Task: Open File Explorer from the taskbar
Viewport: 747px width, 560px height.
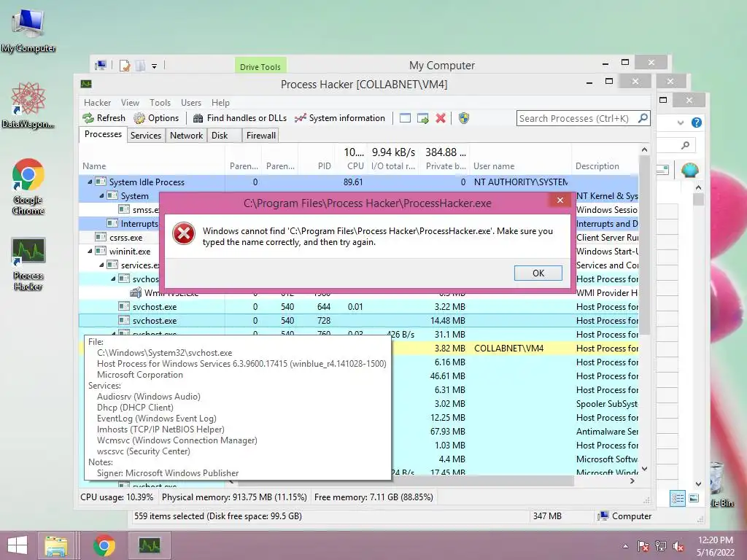Action: 56,545
